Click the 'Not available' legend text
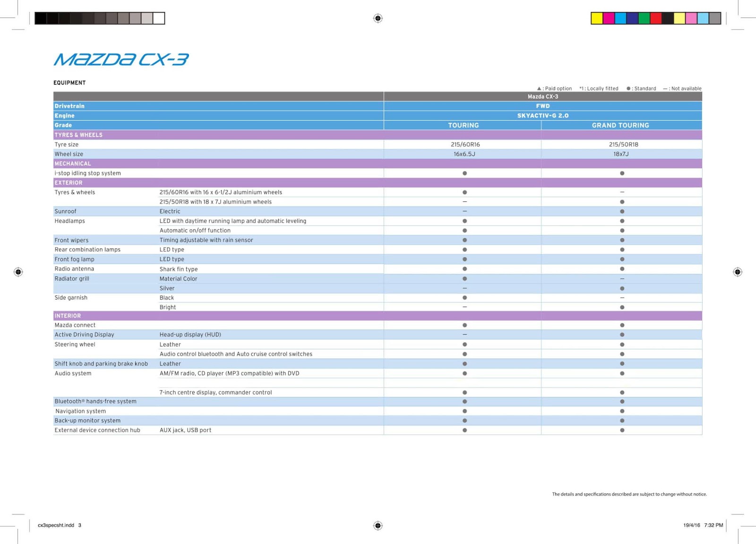The height and width of the screenshot is (544, 756). (686, 88)
